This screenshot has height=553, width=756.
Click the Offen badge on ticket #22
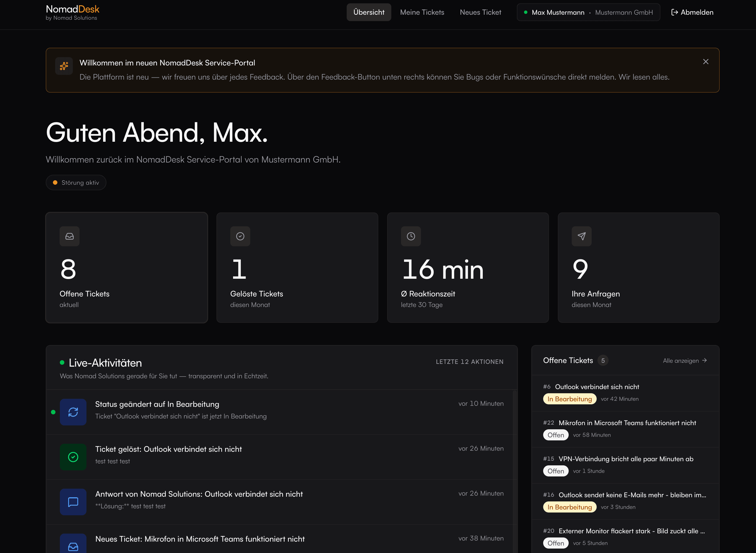point(556,435)
